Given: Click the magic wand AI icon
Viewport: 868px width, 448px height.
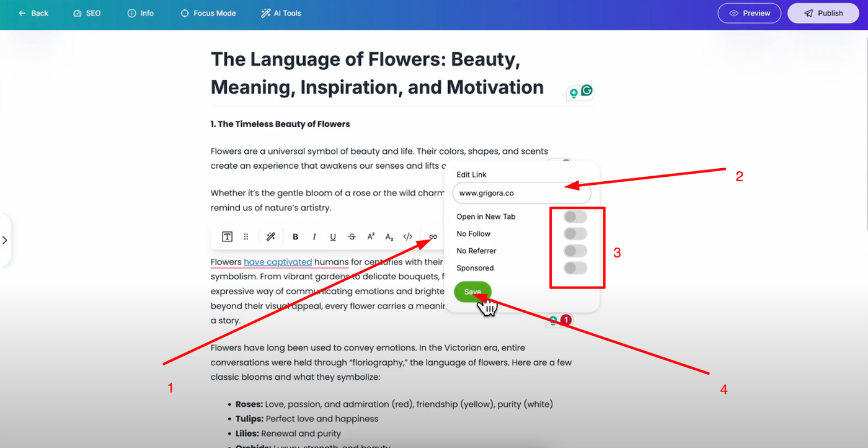Looking at the screenshot, I should click(x=270, y=236).
